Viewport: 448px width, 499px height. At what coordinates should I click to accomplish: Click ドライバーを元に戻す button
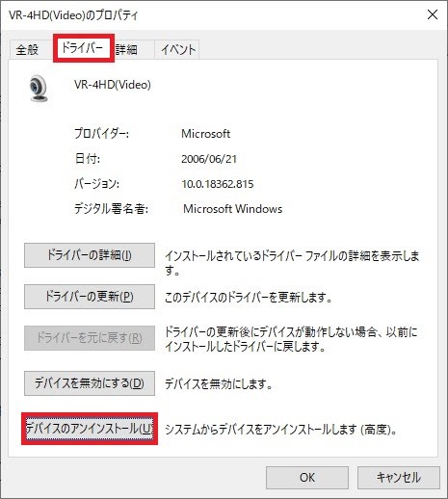90,338
